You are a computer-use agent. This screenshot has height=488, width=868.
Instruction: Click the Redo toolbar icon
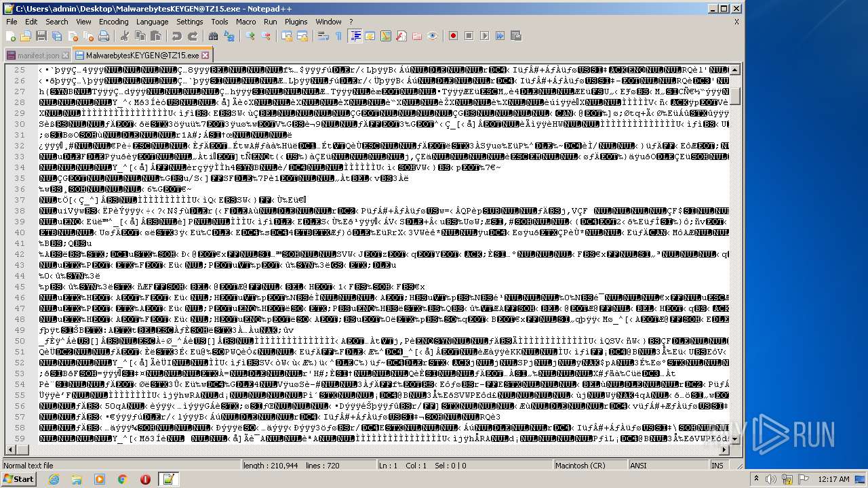(x=193, y=36)
